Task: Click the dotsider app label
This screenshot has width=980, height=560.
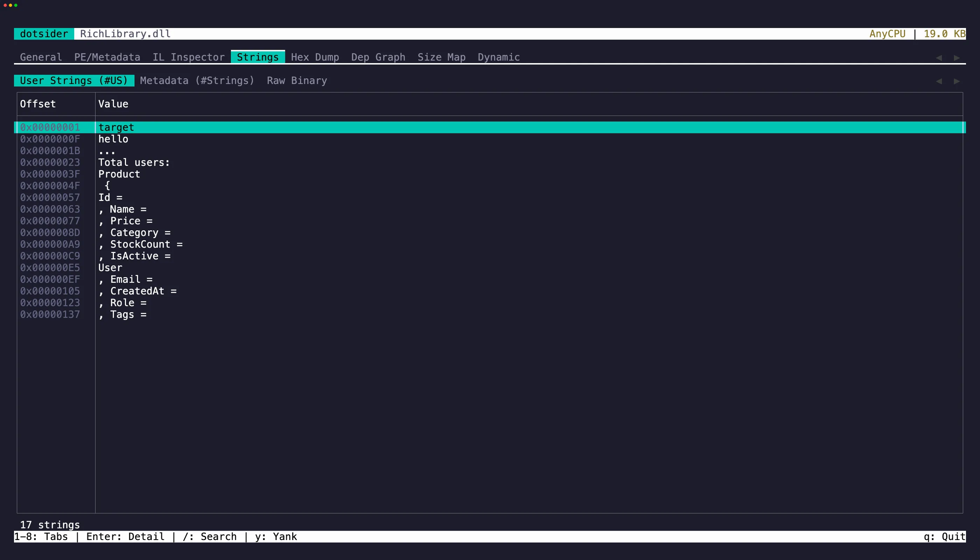Action: 44,34
